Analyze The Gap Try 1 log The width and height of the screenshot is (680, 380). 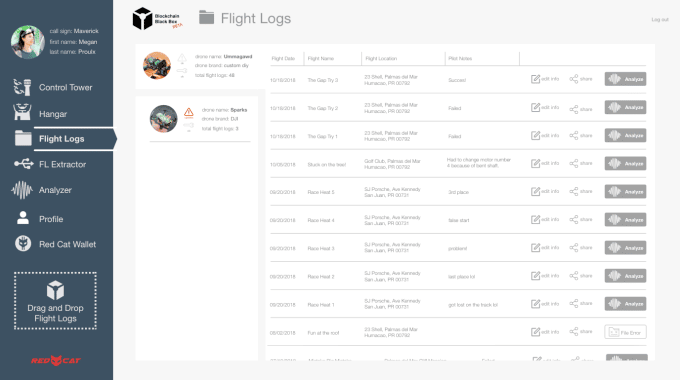(x=625, y=135)
